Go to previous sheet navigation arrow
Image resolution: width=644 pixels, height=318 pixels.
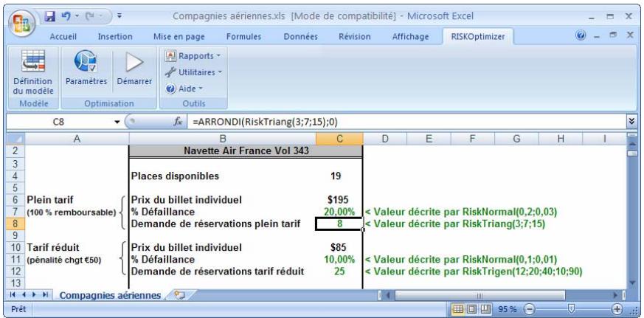(24, 294)
